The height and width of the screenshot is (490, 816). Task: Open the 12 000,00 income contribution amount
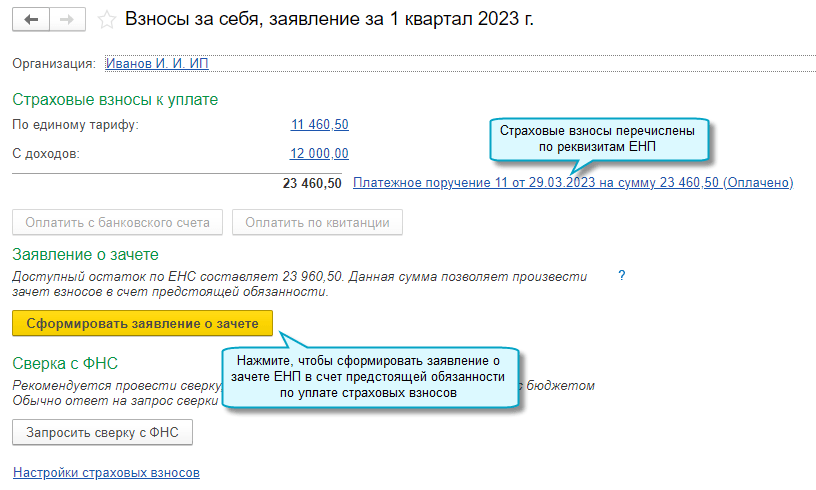click(x=319, y=154)
